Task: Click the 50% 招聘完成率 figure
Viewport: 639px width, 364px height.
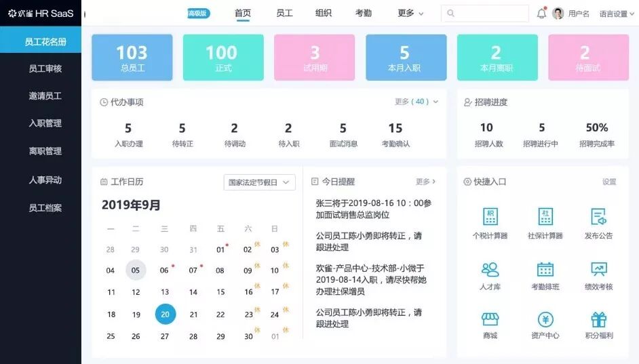Action: pyautogui.click(x=597, y=134)
